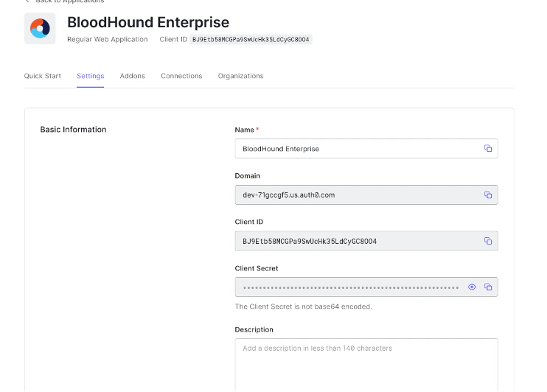Switch to the Addons tab
This screenshot has height=392, width=547.
(x=132, y=76)
